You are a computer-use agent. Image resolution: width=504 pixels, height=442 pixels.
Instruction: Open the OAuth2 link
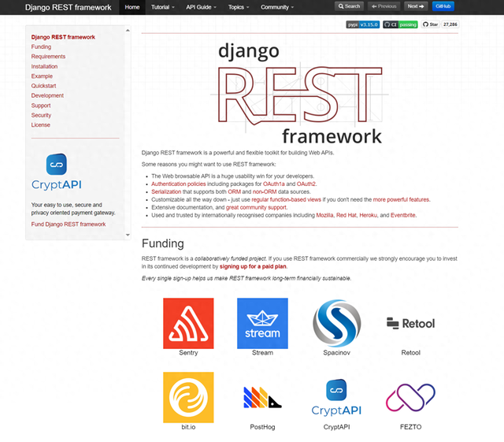[306, 184]
